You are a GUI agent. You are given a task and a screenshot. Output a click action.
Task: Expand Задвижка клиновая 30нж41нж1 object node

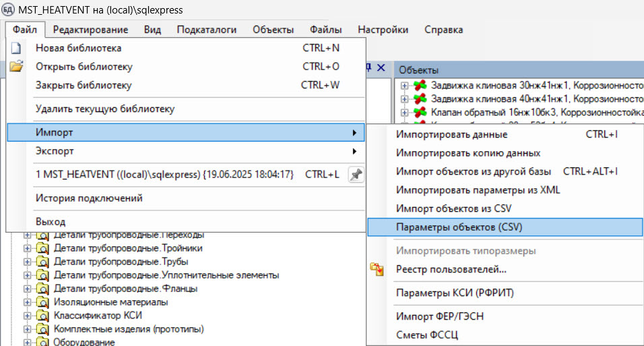click(x=405, y=86)
